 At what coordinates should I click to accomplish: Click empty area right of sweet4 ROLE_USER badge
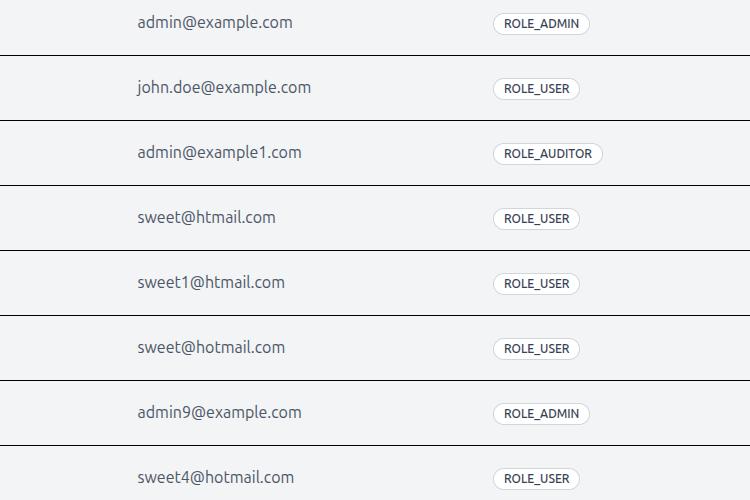coord(665,478)
